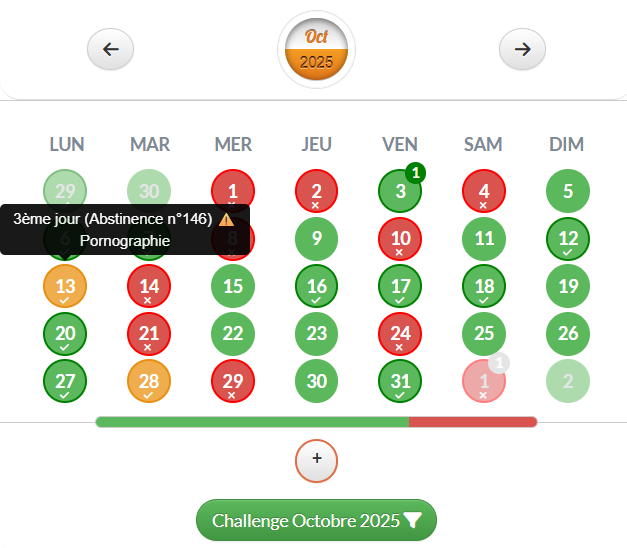
Task: Click the warning icon in the tooltip
Action: point(226,219)
